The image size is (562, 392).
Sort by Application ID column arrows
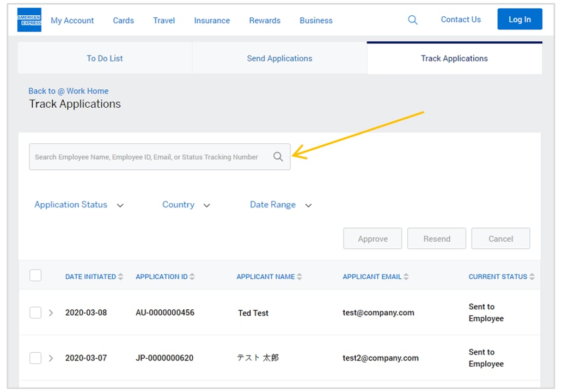pos(192,277)
